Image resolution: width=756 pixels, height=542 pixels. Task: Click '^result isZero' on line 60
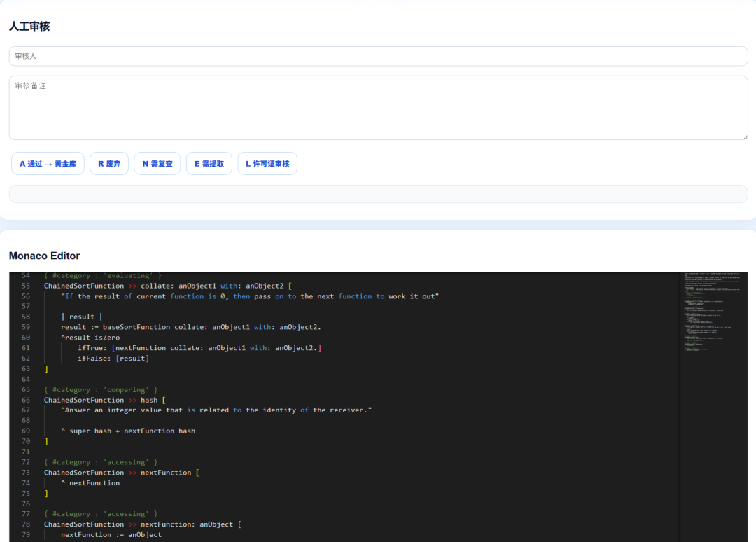pos(90,338)
